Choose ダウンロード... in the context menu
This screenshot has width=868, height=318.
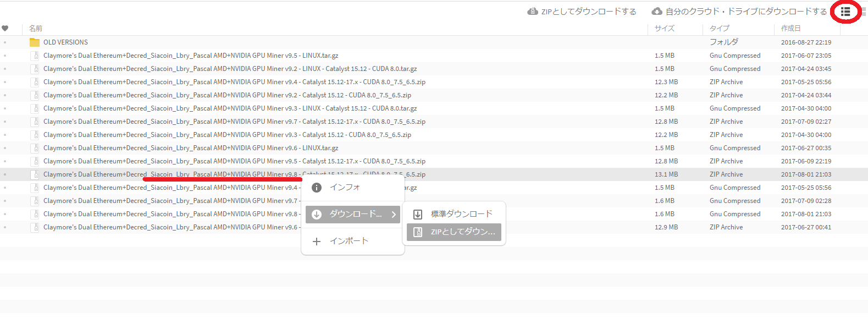coord(353,215)
